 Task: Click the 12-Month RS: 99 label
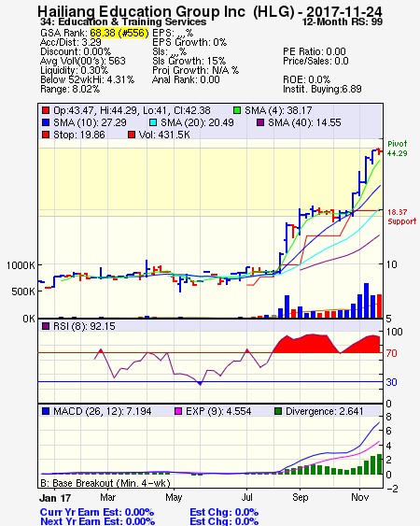point(343,22)
